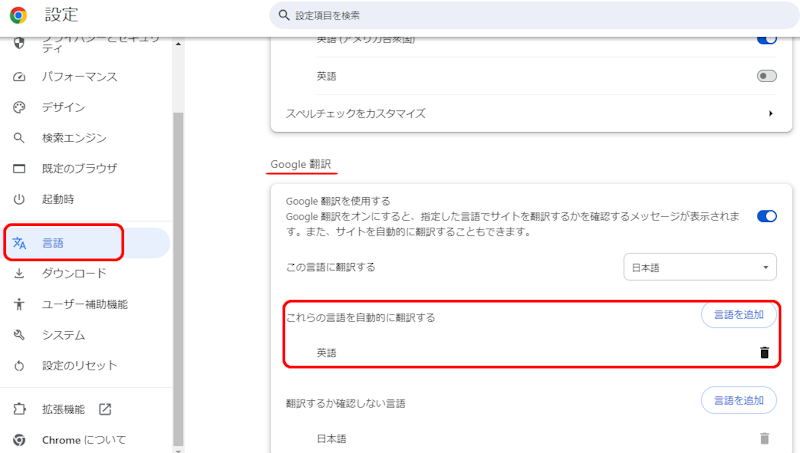The image size is (800, 453).
Task: Click the Chrome logo icon
Action: point(19,15)
